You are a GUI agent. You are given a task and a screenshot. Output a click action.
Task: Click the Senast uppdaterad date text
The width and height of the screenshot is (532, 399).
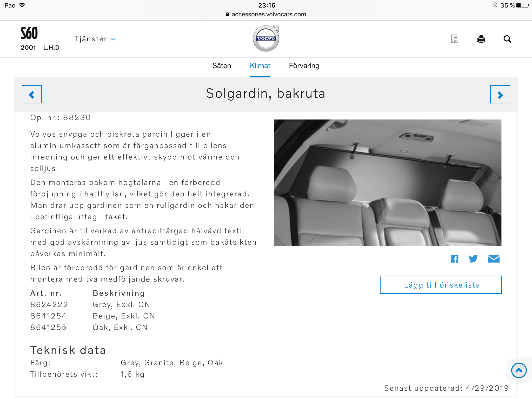[x=446, y=388]
